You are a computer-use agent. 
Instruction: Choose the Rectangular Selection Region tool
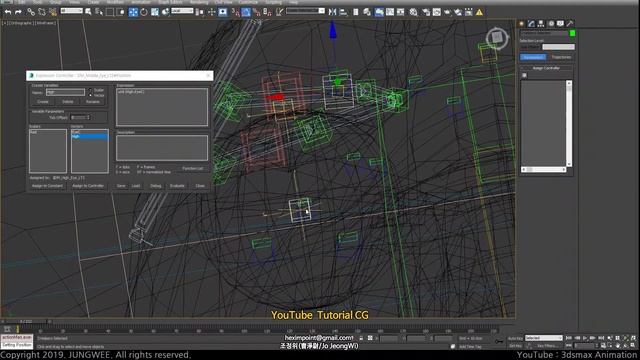[110, 12]
